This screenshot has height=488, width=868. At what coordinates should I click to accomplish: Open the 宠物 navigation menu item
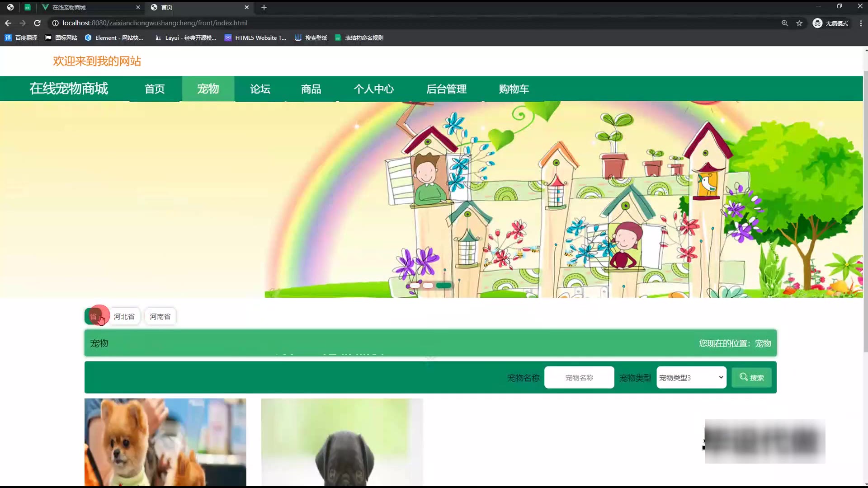[x=208, y=89]
